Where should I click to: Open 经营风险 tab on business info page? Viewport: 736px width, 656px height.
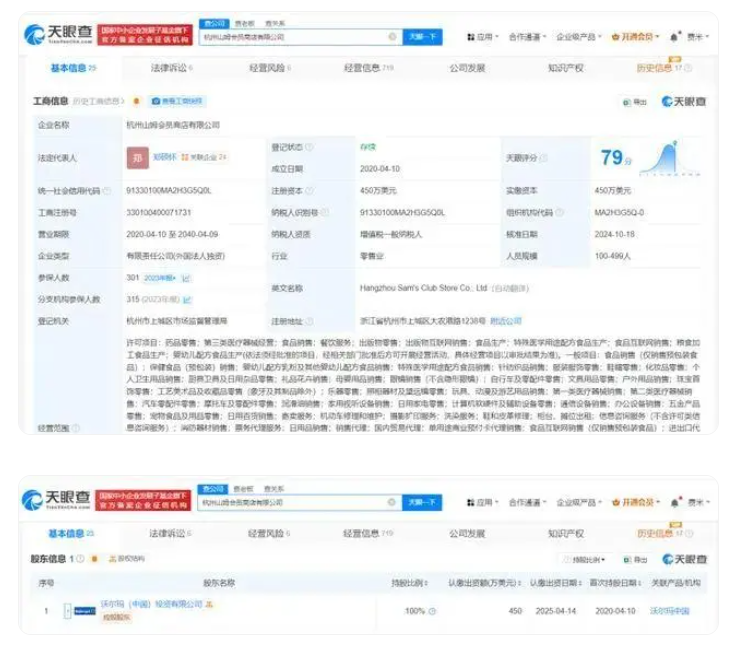[270, 68]
